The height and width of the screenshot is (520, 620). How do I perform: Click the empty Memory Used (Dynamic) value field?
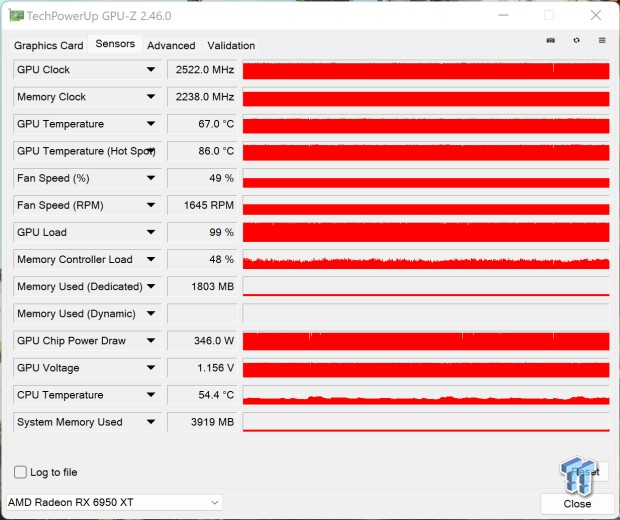[202, 314]
